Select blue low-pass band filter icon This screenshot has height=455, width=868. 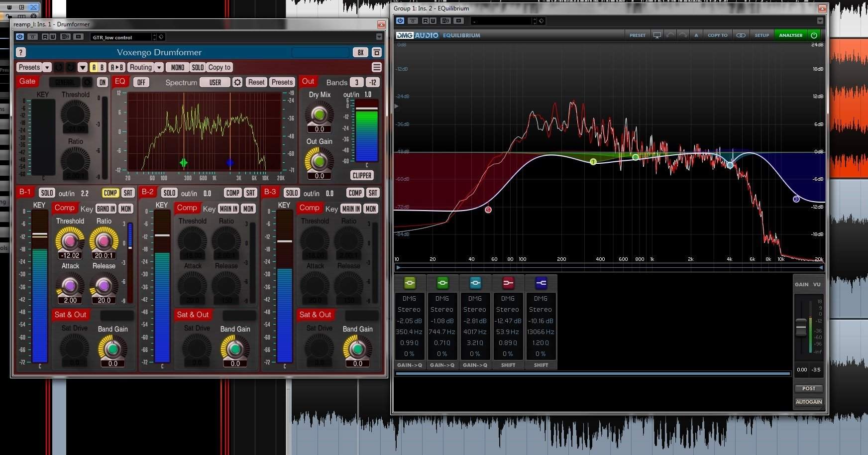tap(541, 283)
